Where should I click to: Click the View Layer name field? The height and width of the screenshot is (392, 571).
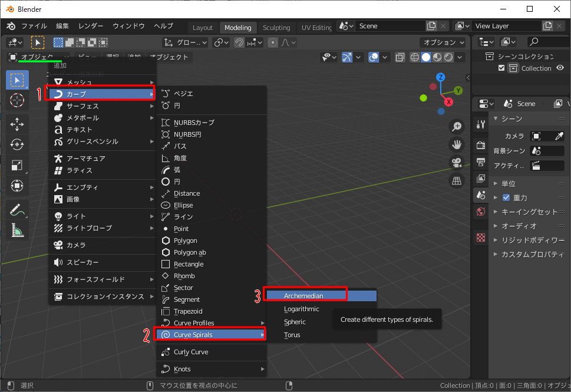click(x=506, y=26)
